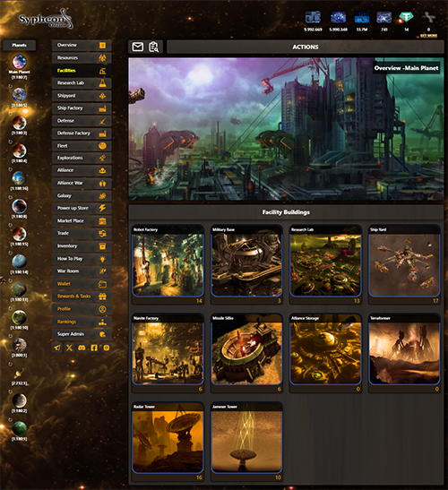Screen dimensions: 448x490
Task: Select the moon at [1:180:2]
Action: pyautogui.click(x=19, y=401)
